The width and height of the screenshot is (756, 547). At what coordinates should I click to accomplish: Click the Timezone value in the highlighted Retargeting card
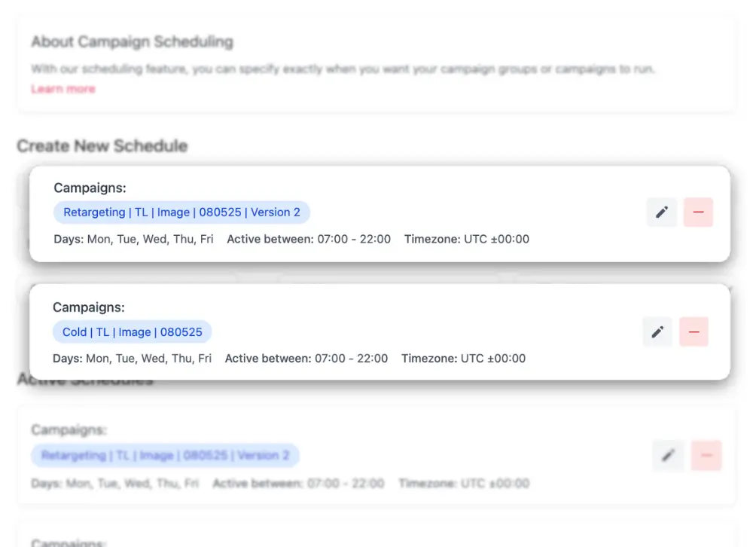click(496, 239)
